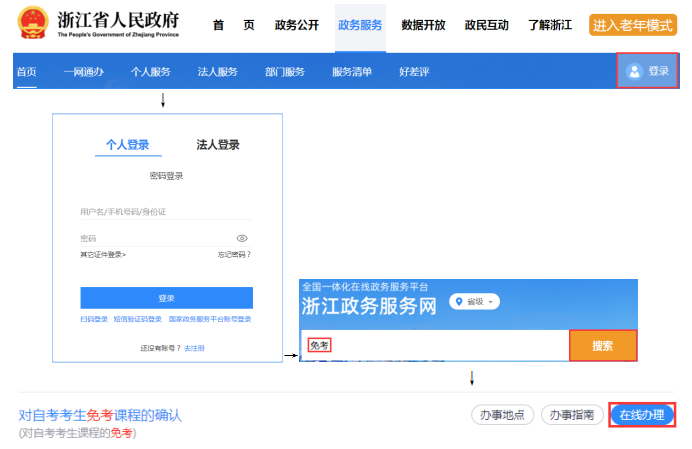Click the 浙江政务服务网 title
Screen dimensions: 692x449
[x=369, y=306]
